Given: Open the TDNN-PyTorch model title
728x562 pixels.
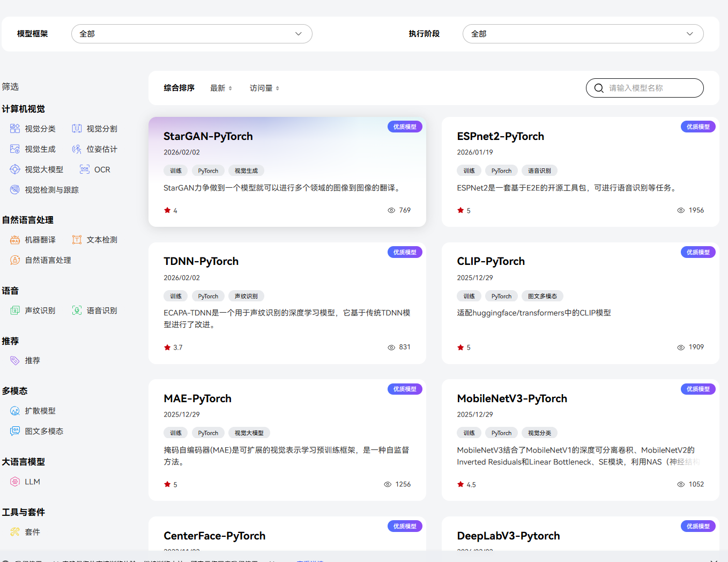Looking at the screenshot, I should pos(201,261).
